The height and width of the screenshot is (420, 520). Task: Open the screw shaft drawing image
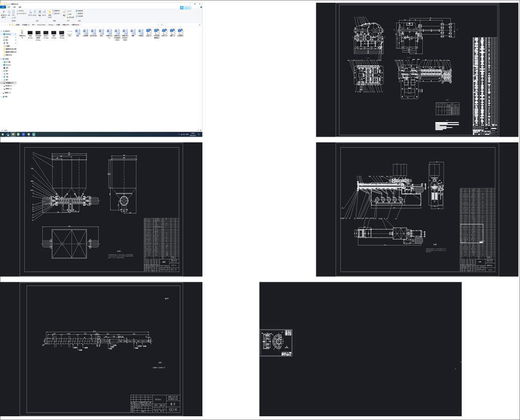coord(101,349)
